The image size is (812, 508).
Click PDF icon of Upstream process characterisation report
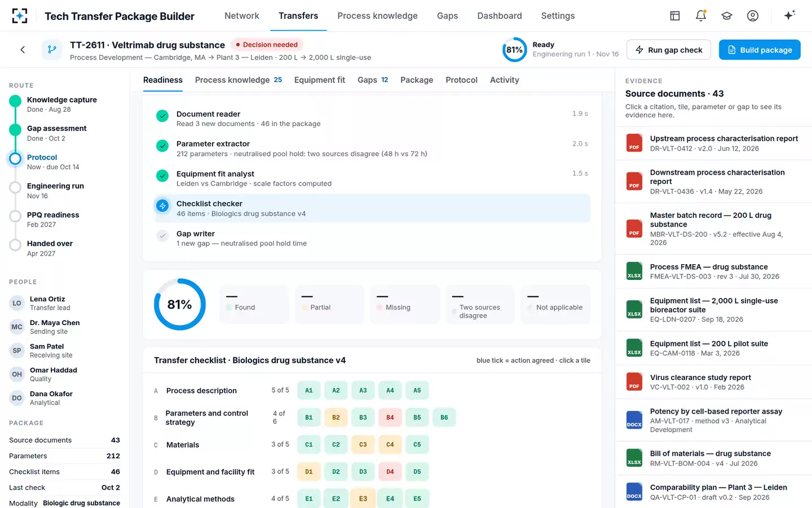click(x=634, y=143)
